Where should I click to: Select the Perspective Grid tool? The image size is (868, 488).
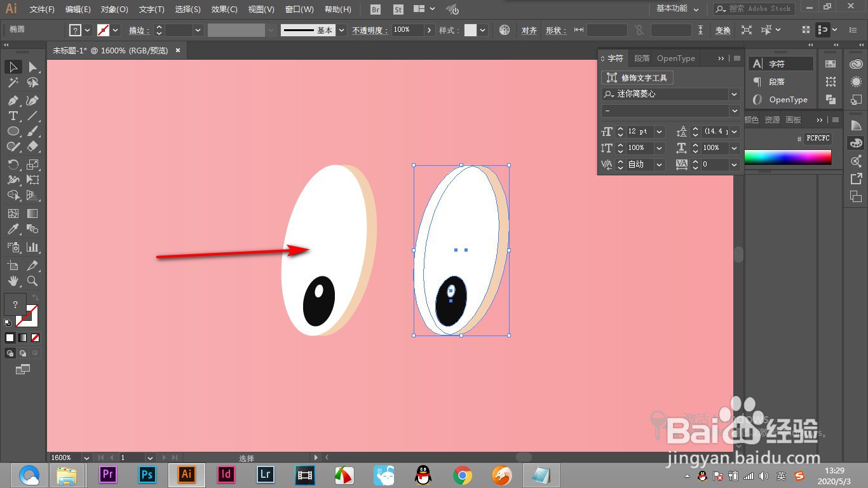click(x=32, y=195)
